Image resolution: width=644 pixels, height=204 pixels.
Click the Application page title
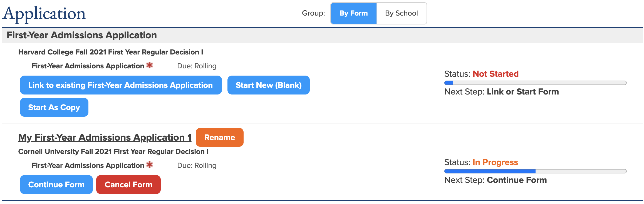pos(44,13)
